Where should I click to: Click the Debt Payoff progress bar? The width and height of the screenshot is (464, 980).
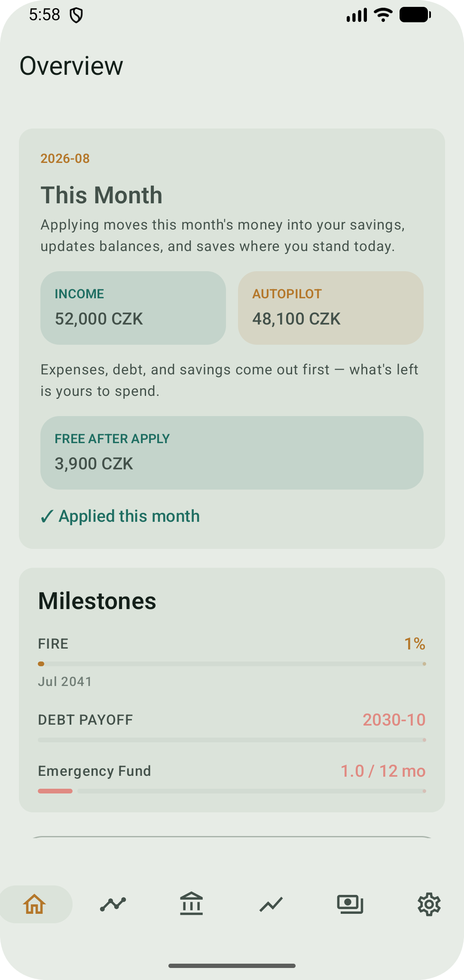232,740
